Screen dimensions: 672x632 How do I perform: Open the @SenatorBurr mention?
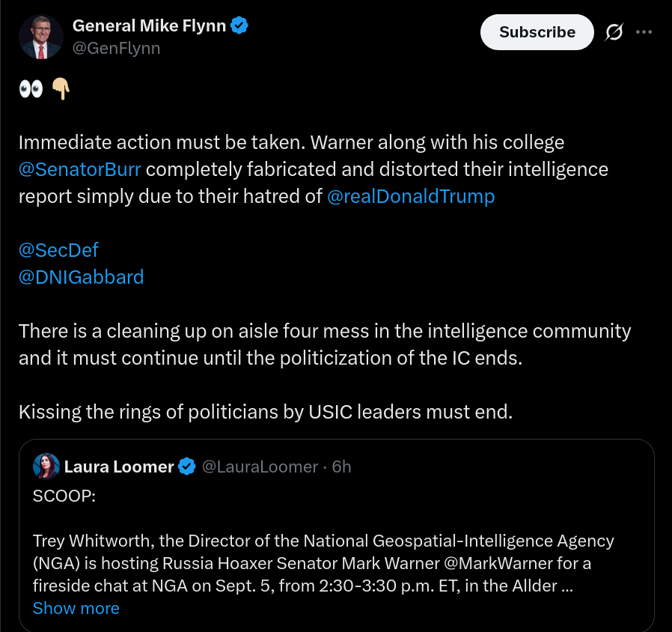[x=80, y=169]
